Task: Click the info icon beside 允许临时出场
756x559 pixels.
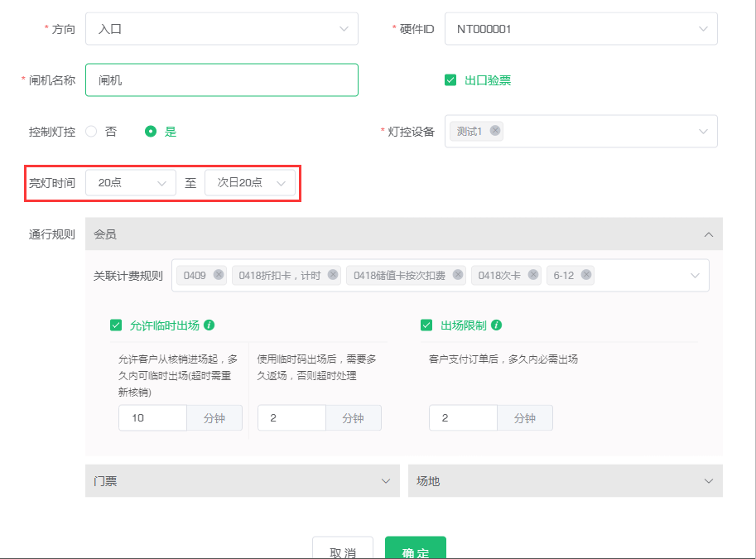Action: pos(209,325)
